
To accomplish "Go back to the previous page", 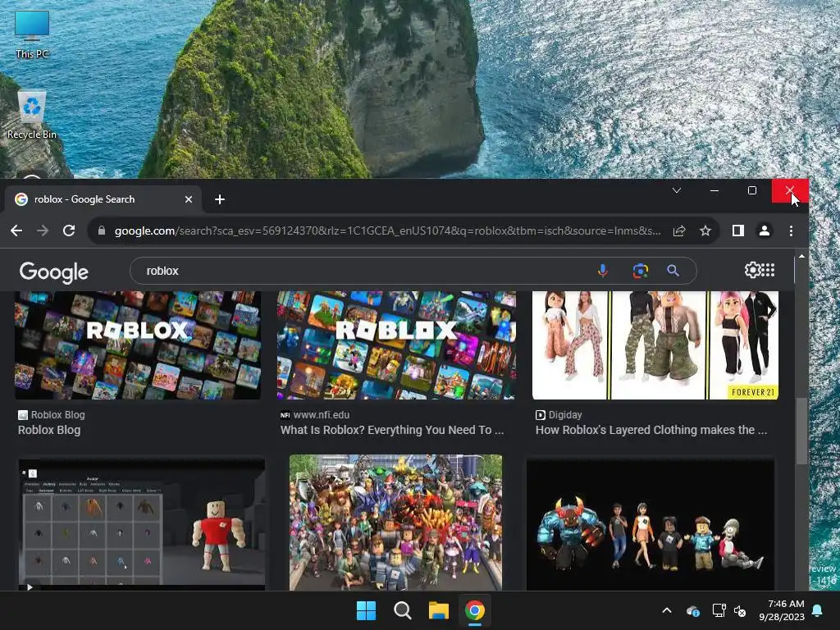I will click(x=16, y=231).
